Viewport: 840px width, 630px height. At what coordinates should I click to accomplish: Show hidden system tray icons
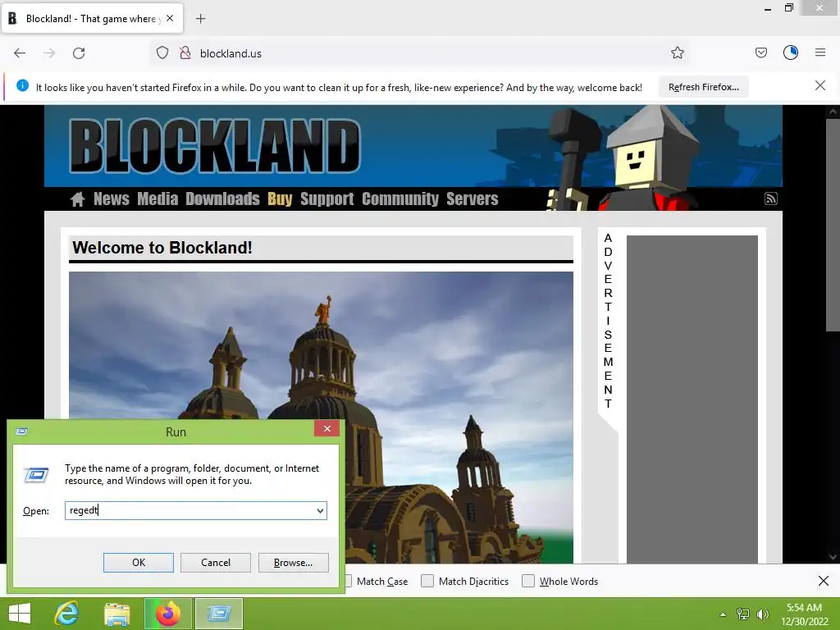pos(723,614)
